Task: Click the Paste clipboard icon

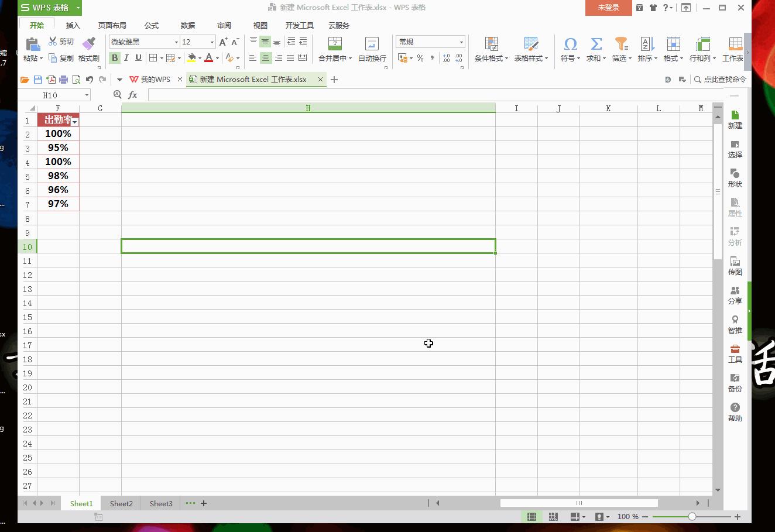Action: 33,44
